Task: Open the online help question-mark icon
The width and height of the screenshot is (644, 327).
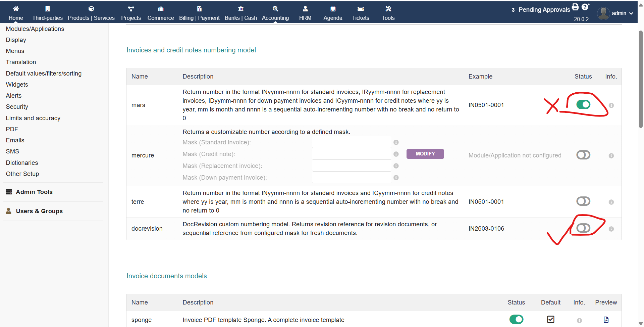Action: 585,7
